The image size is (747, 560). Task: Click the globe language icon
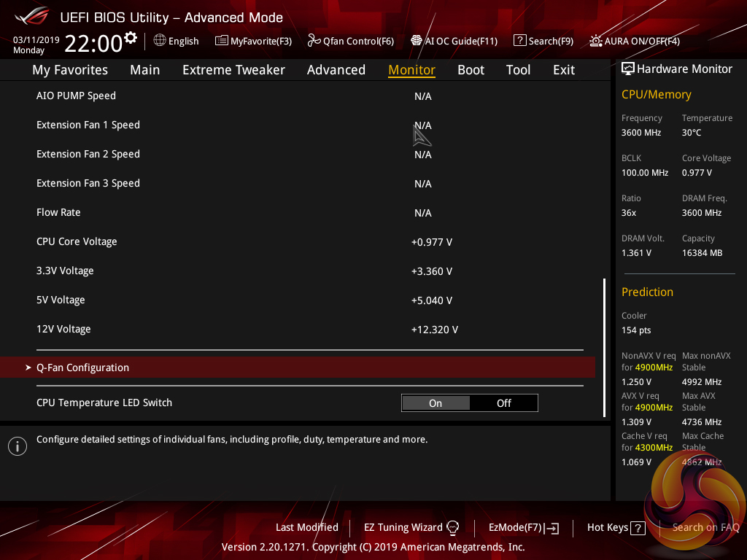(x=160, y=41)
